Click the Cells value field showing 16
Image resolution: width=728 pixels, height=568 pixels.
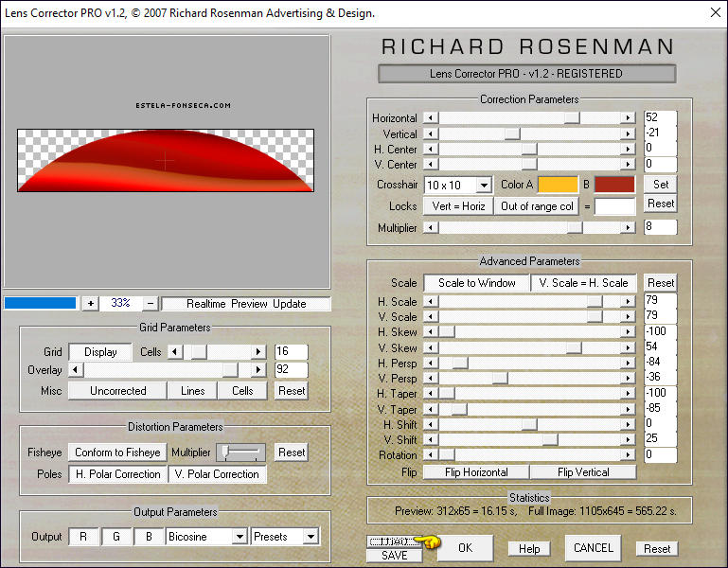tap(292, 351)
